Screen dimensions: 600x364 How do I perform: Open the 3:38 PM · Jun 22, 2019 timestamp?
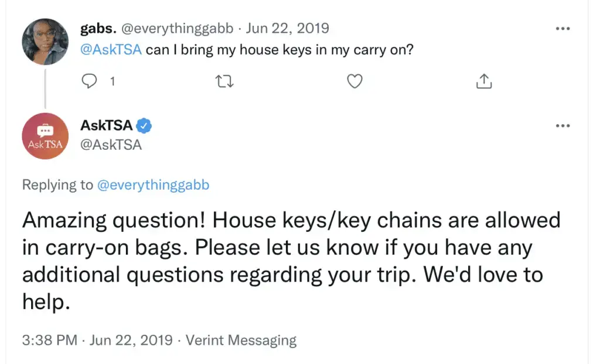point(97,340)
